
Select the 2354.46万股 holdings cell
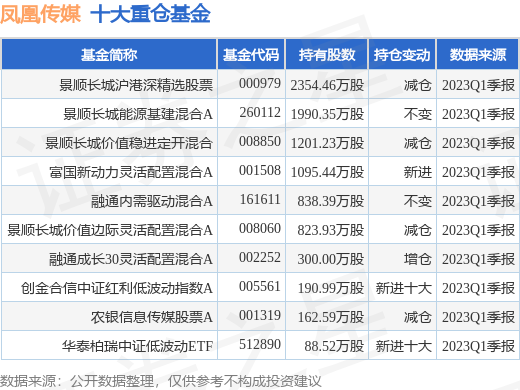click(327, 85)
